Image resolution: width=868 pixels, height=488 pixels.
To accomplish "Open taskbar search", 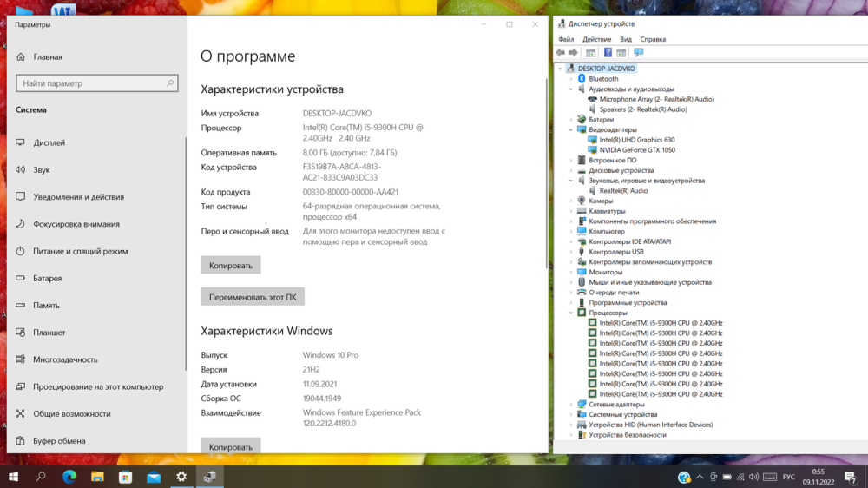I will (x=41, y=477).
